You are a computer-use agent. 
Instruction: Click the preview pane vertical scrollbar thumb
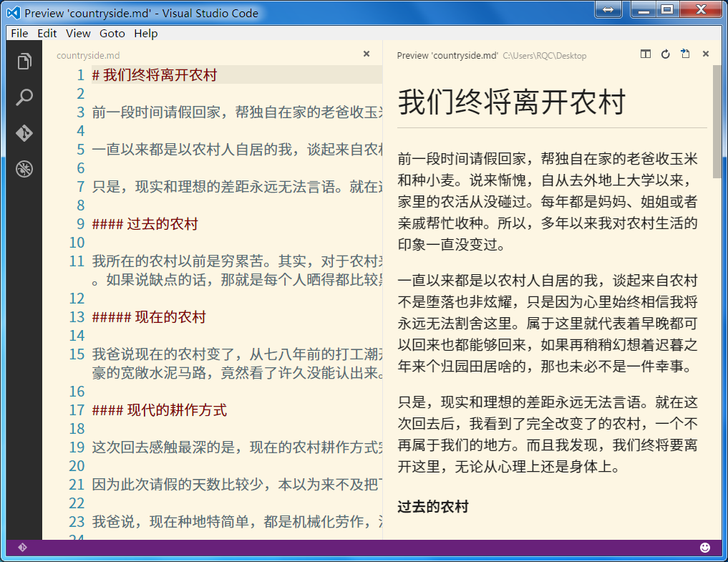[x=717, y=121]
